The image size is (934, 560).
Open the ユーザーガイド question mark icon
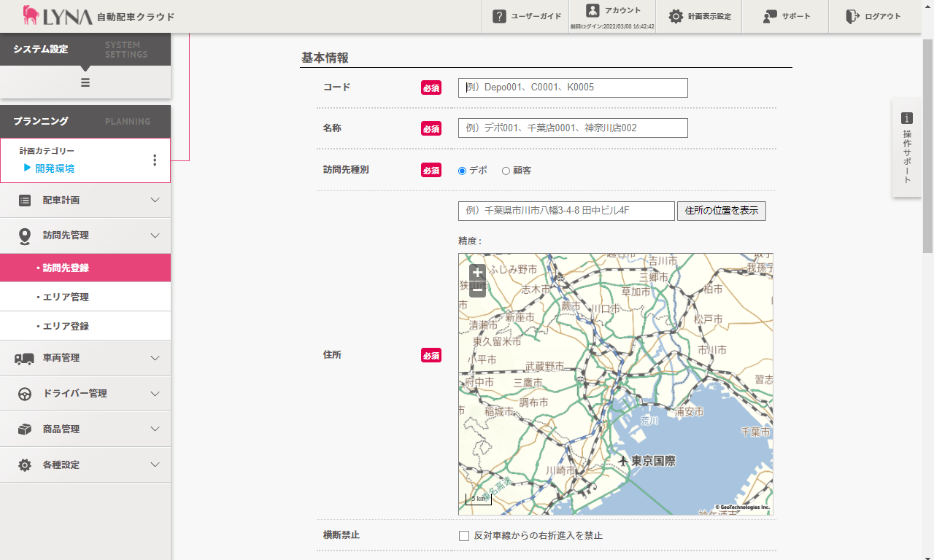(x=499, y=16)
